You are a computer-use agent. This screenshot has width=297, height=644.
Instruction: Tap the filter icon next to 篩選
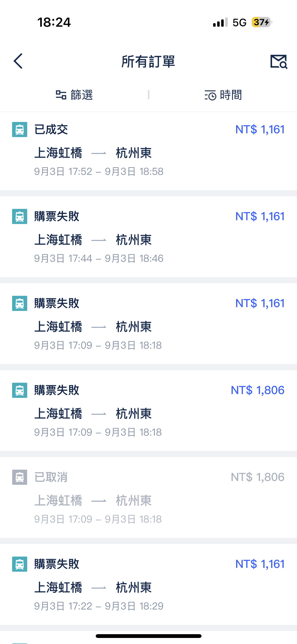point(61,95)
